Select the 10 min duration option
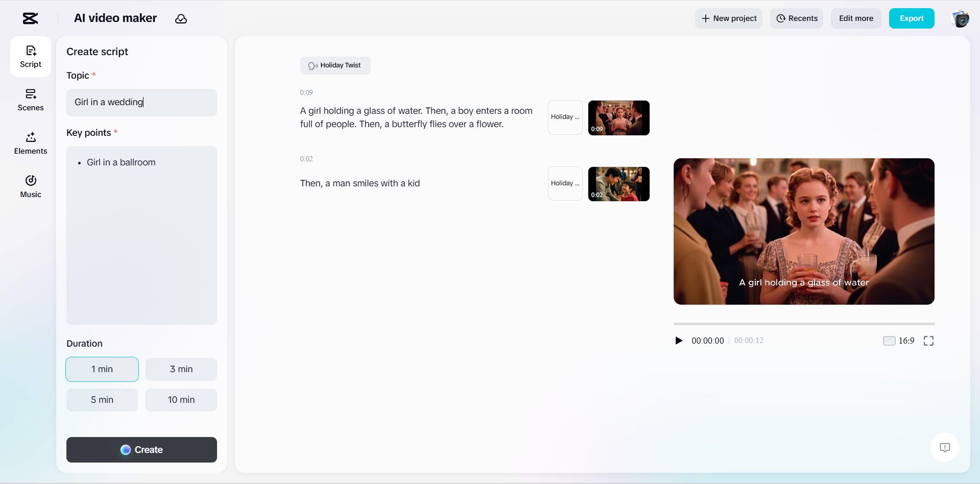The image size is (980, 484). (x=181, y=400)
